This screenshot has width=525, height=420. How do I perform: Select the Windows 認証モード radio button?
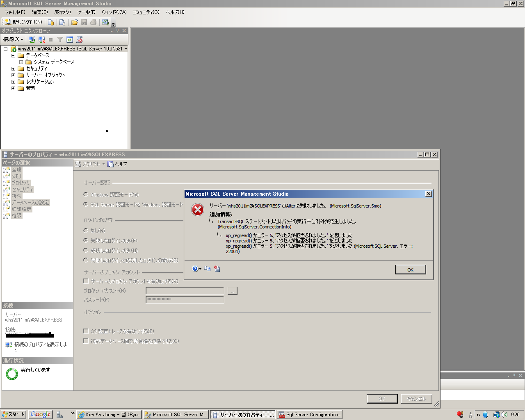(x=86, y=194)
